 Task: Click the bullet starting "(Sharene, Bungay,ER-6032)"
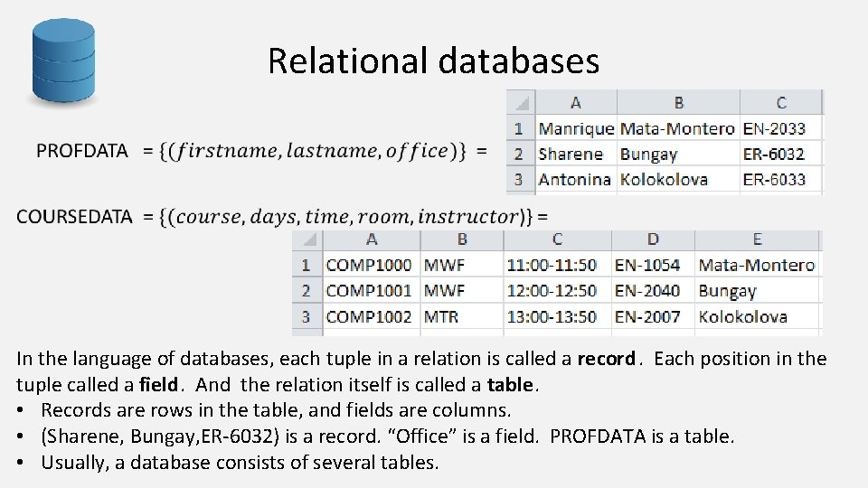click(x=388, y=436)
